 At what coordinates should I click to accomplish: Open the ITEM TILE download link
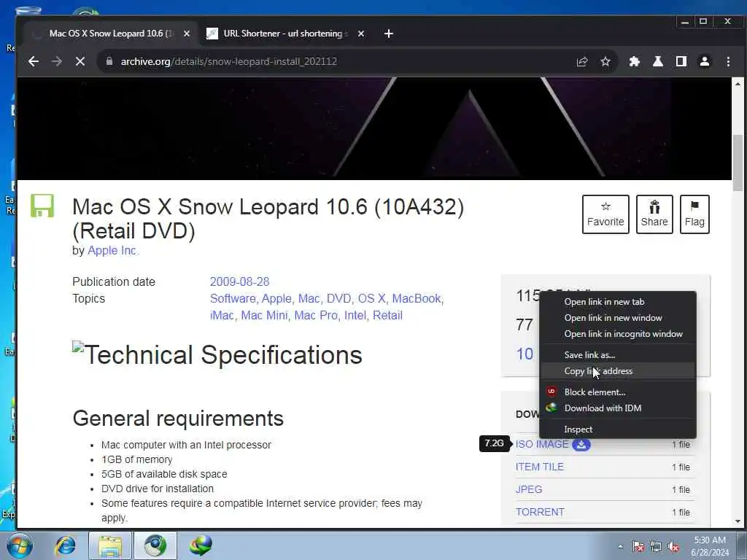point(540,467)
